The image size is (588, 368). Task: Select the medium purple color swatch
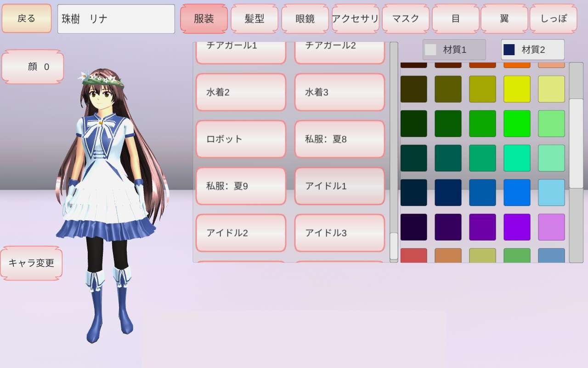483,227
